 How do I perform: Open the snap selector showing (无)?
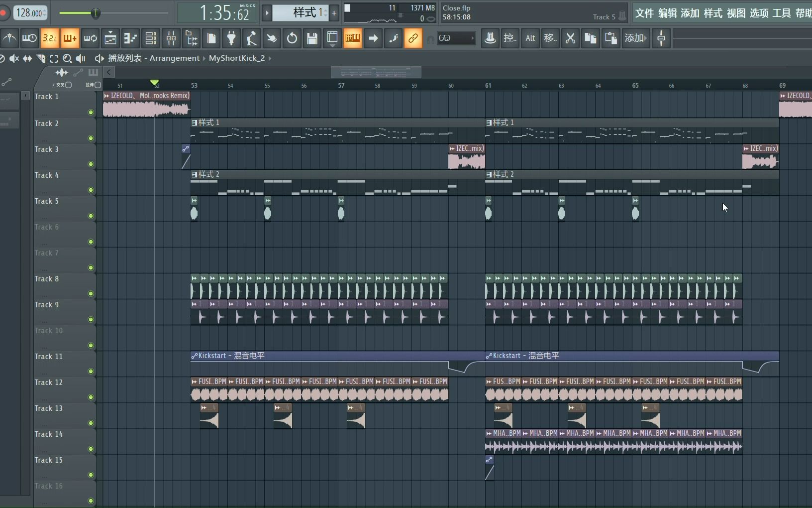(456, 38)
